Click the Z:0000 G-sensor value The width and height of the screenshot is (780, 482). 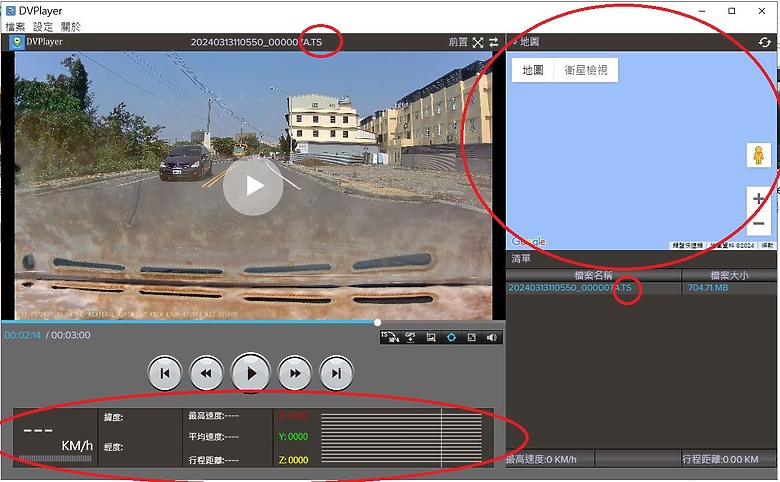(293, 460)
